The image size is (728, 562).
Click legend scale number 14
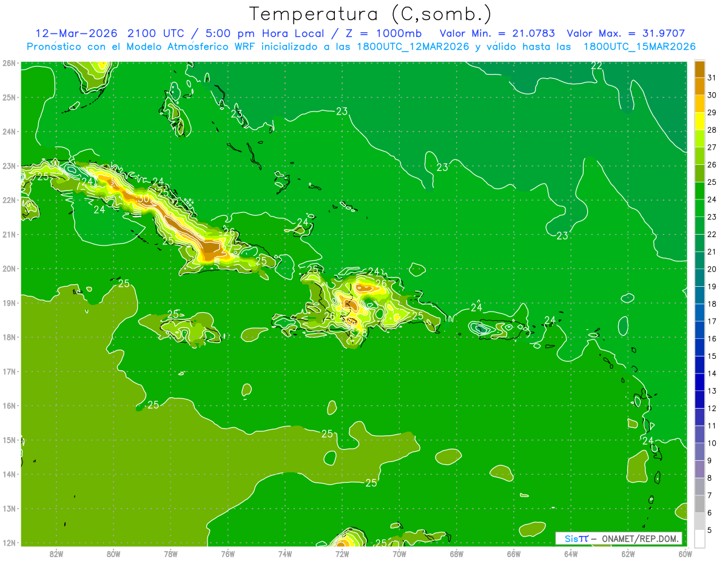click(x=712, y=373)
